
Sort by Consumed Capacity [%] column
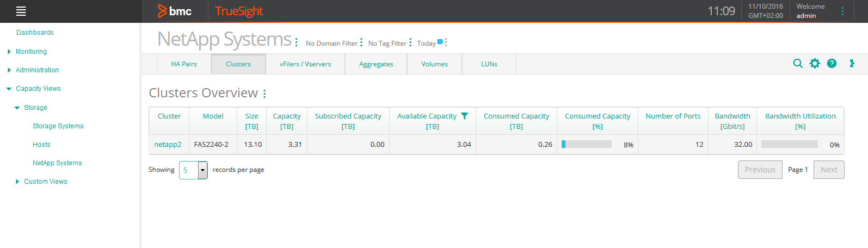(598, 121)
